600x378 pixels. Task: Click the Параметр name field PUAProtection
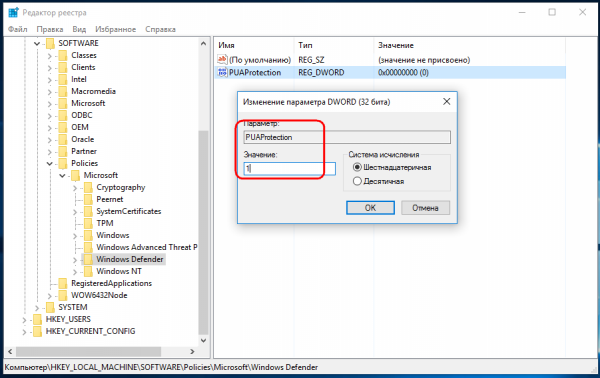(347, 137)
